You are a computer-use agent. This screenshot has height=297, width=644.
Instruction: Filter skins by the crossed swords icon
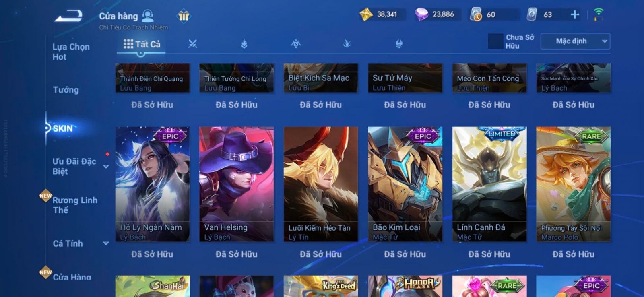click(192, 43)
